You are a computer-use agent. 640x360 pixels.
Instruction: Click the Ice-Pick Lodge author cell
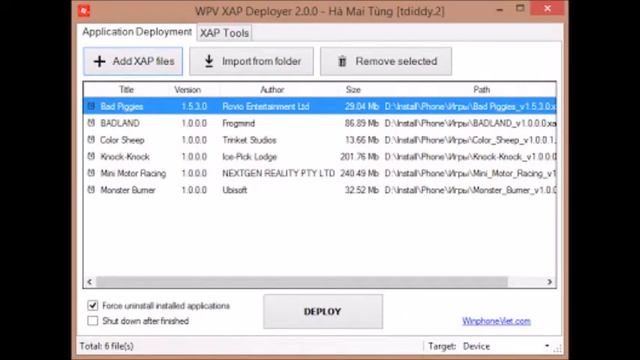coord(249,157)
